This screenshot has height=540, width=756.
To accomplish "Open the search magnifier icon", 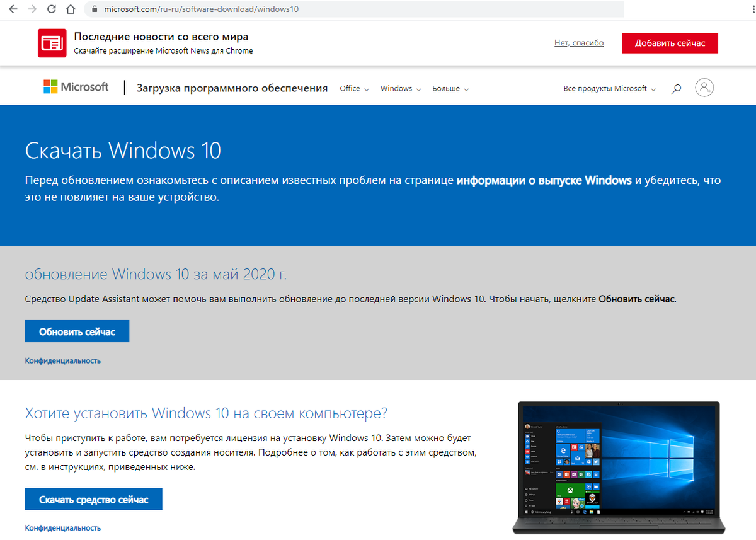I will (x=677, y=89).
